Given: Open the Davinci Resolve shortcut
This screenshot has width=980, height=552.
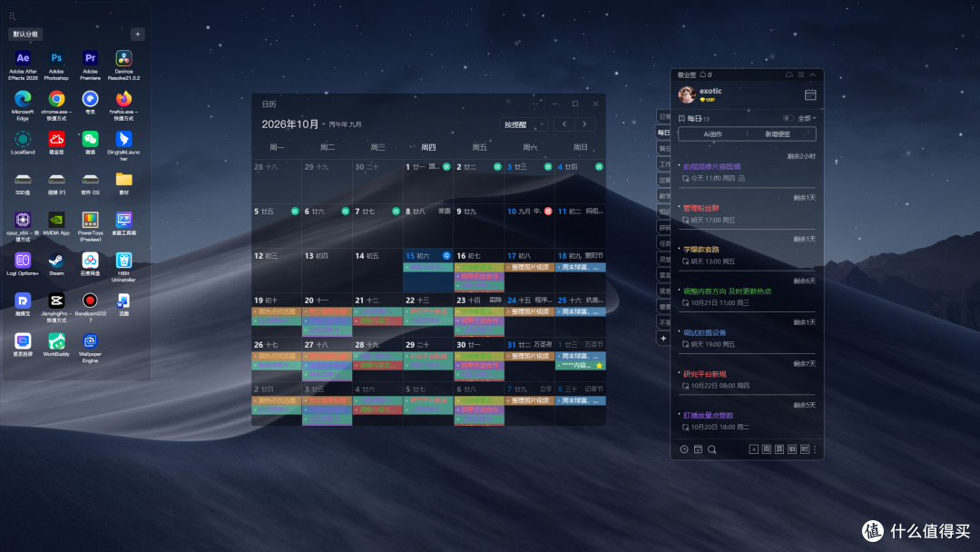Looking at the screenshot, I should [x=123, y=59].
